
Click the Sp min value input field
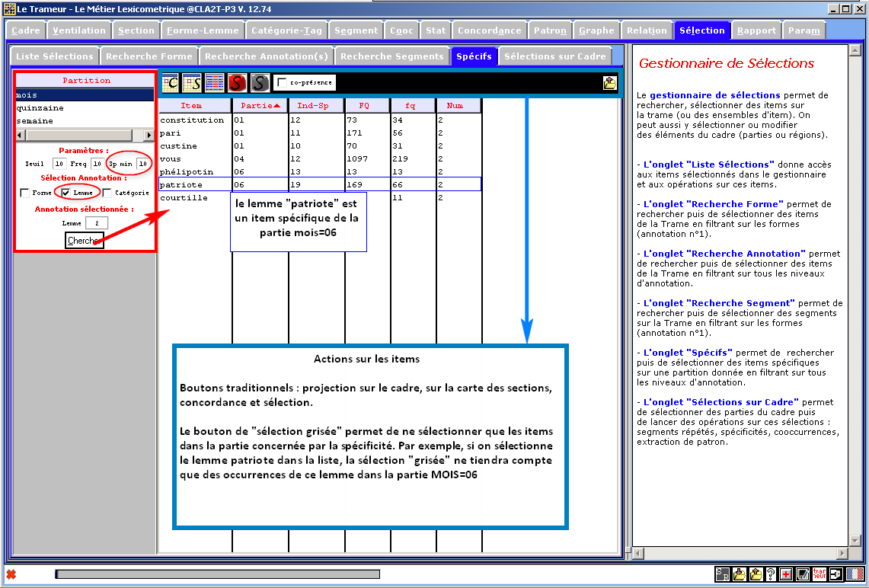pos(143,164)
